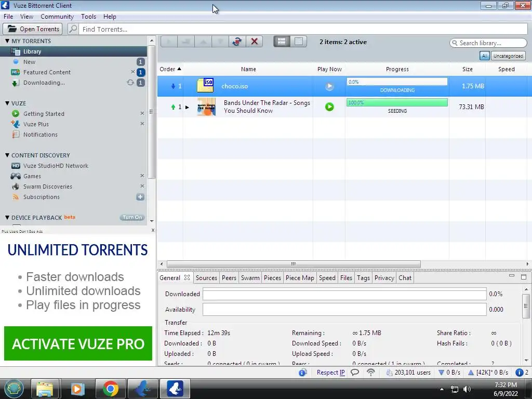Open Featured Content in sidebar
The image size is (532, 399).
(73, 72)
